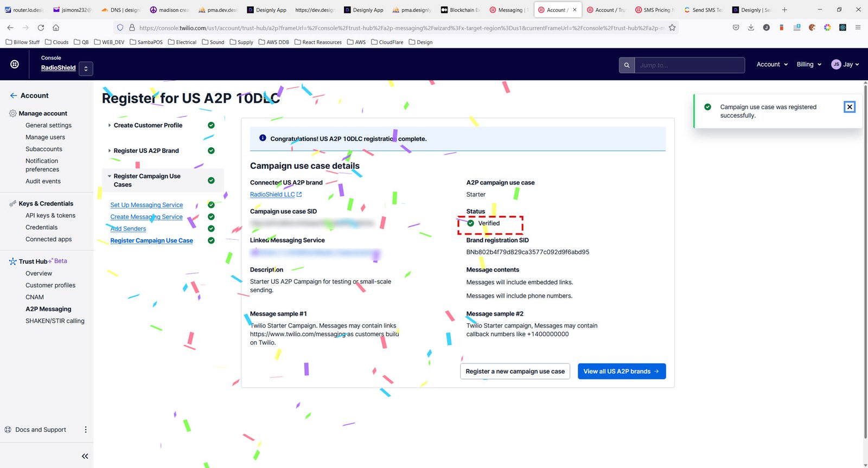This screenshot has height=468, width=868.
Task: Open the RadioShield account switcher dropdown
Action: pos(86,68)
